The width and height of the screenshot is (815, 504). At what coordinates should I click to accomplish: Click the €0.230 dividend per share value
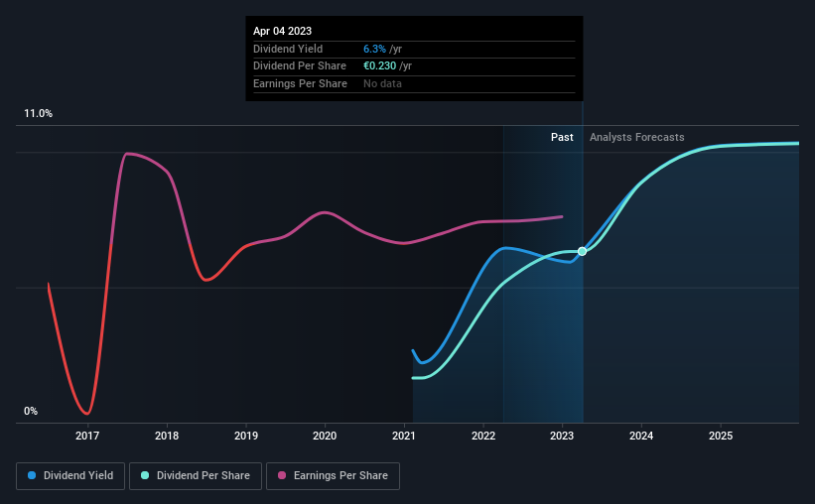pos(379,66)
